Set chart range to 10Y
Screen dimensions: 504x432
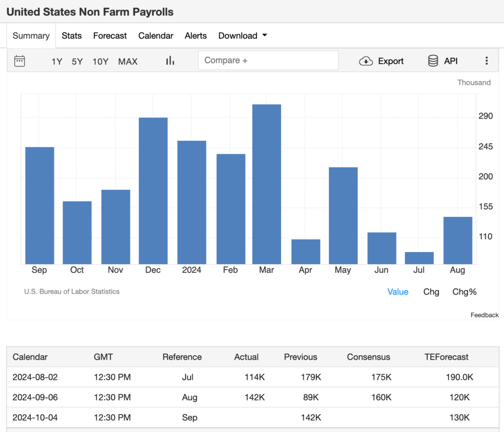click(100, 62)
